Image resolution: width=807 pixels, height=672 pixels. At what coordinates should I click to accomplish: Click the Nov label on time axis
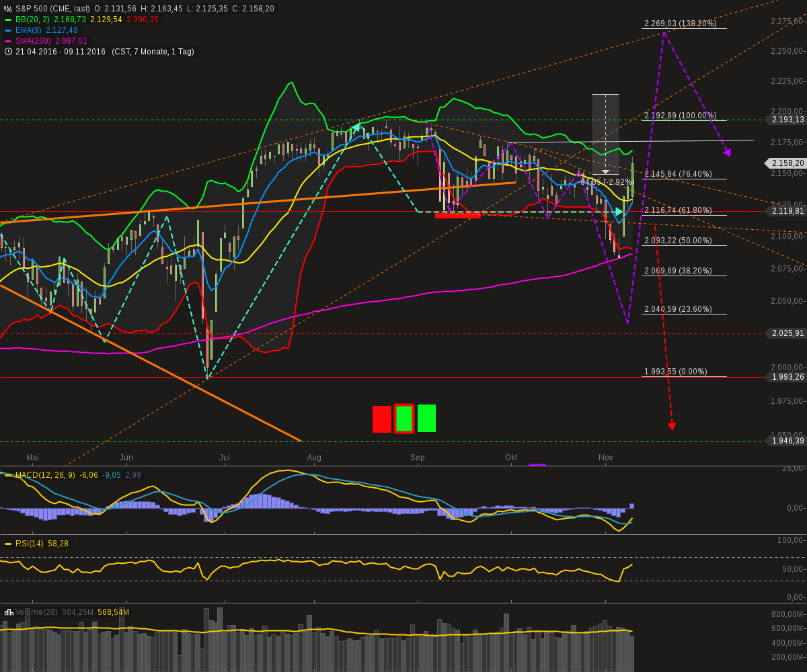pos(606,457)
